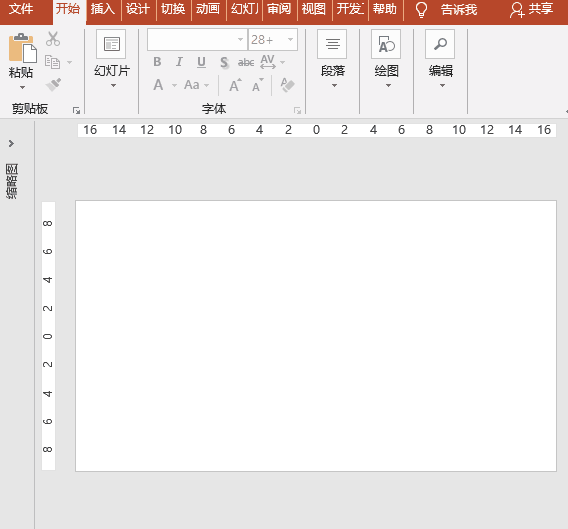Click the Paste clipboard icon
This screenshot has width=568, height=529.
pyautogui.click(x=22, y=48)
